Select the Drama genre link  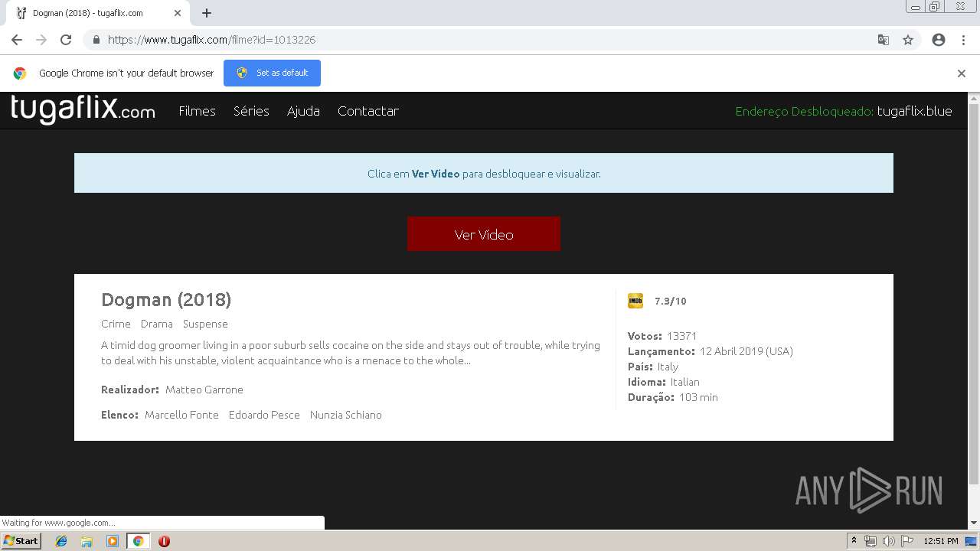[157, 324]
